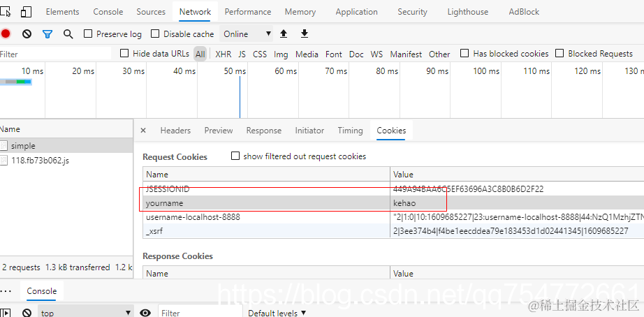This screenshot has width=644, height=317.
Task: Open Default levels dropdown
Action: pyautogui.click(x=277, y=313)
